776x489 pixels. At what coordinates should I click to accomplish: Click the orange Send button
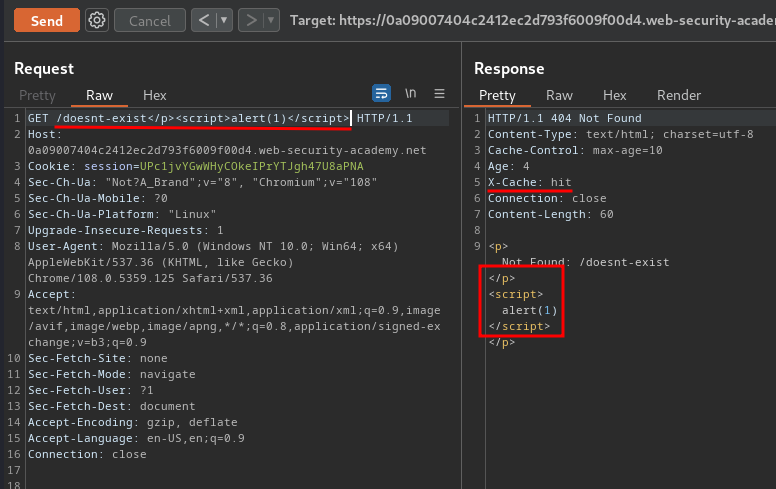tap(47, 20)
